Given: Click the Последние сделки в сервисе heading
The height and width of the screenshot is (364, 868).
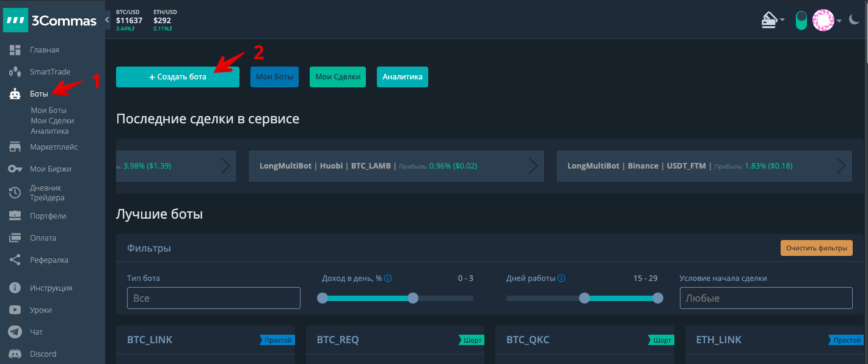Looking at the screenshot, I should pos(208,119).
